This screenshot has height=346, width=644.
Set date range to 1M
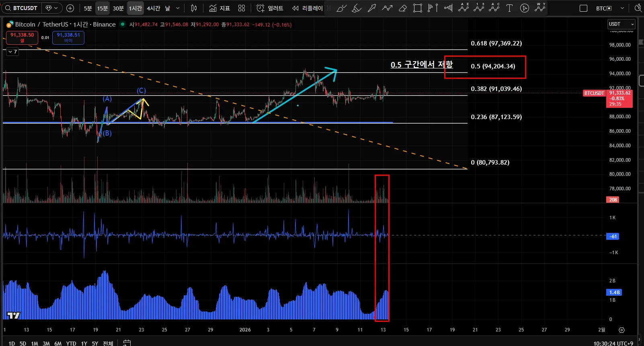click(35, 343)
